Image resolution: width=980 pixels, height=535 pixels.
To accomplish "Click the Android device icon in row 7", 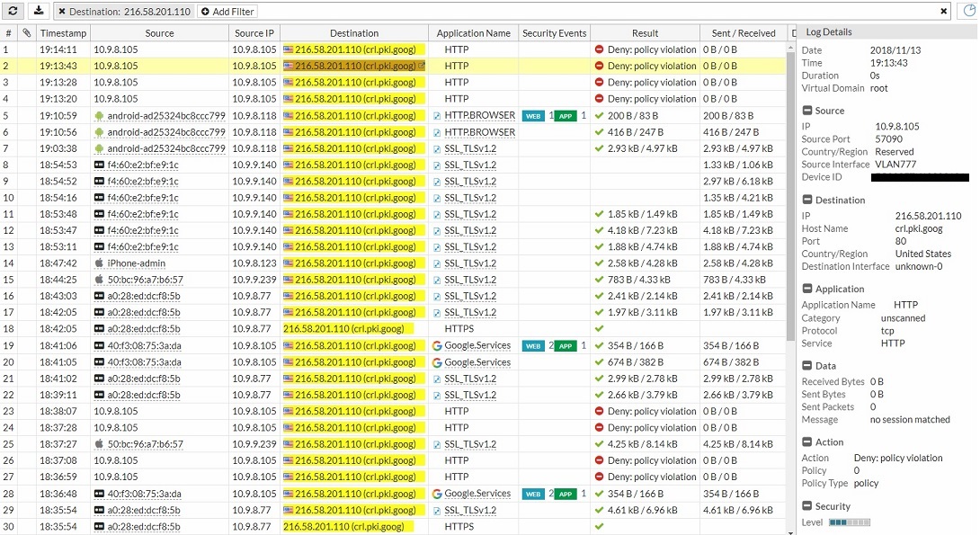I will pos(99,148).
